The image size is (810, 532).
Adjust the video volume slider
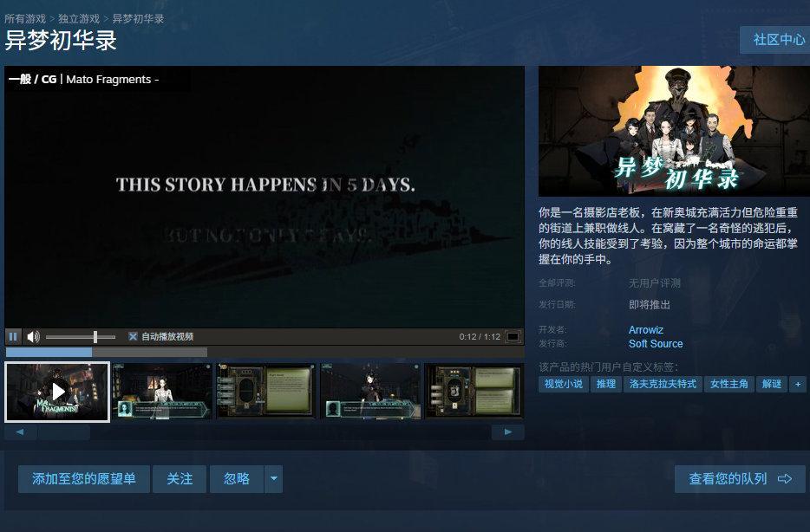pos(81,337)
